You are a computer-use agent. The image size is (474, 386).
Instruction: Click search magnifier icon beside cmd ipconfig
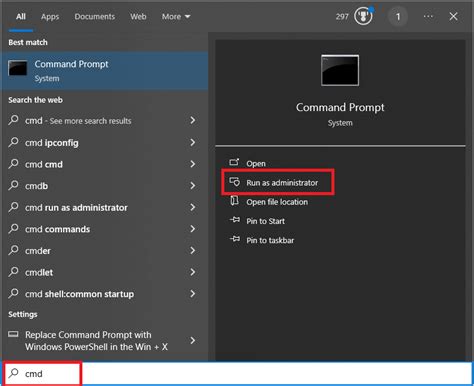pyautogui.click(x=13, y=142)
